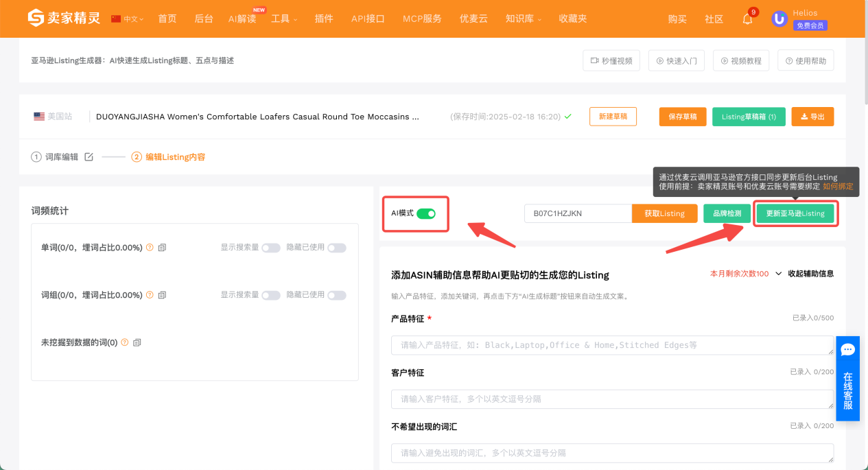Click the 保存草稿 button
The image size is (868, 470).
pyautogui.click(x=683, y=117)
